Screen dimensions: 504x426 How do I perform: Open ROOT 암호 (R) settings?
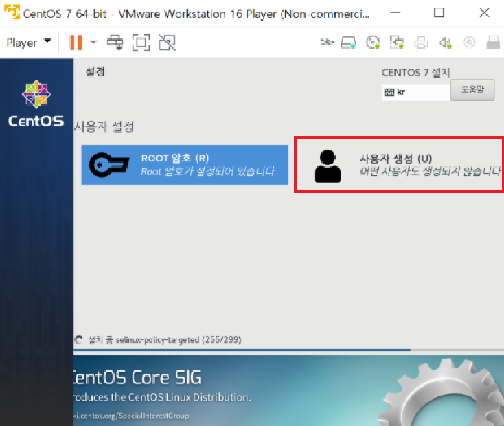[x=185, y=165]
